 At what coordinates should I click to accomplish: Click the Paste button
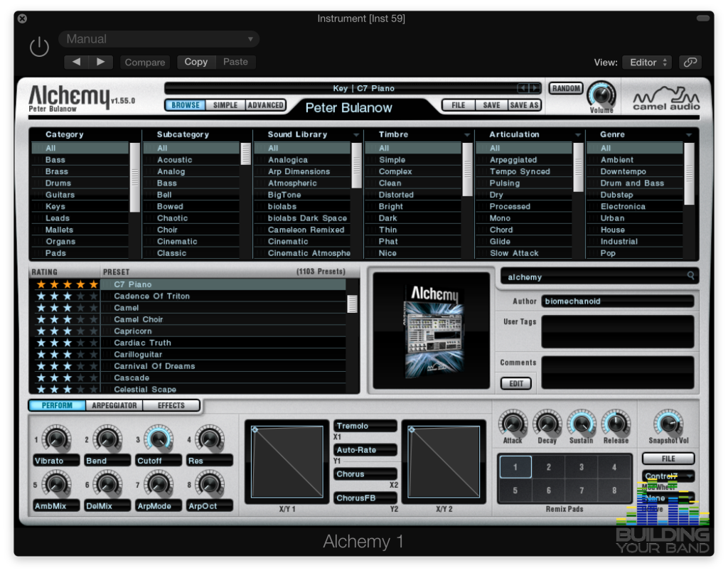pos(235,62)
